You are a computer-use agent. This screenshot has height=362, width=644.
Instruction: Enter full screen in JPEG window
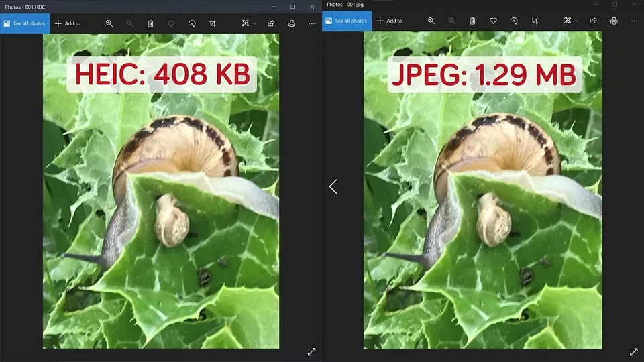633,351
